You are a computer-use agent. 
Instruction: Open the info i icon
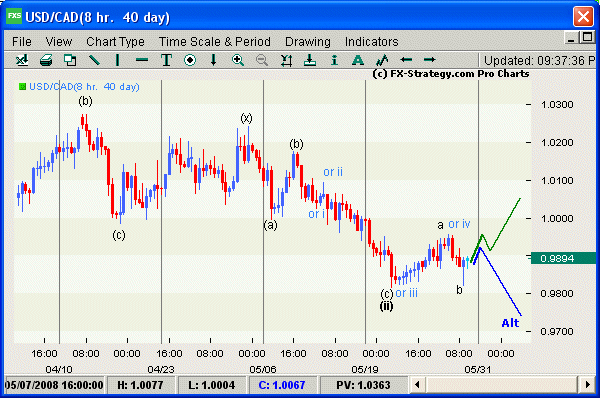334,60
